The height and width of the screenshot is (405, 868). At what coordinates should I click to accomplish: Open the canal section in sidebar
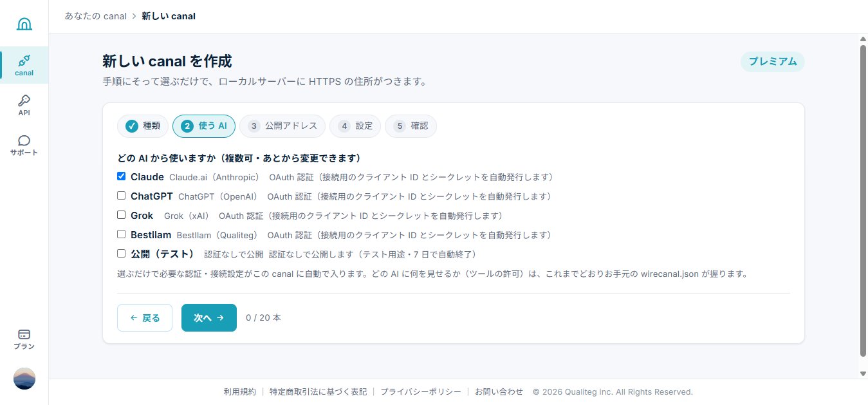click(24, 65)
